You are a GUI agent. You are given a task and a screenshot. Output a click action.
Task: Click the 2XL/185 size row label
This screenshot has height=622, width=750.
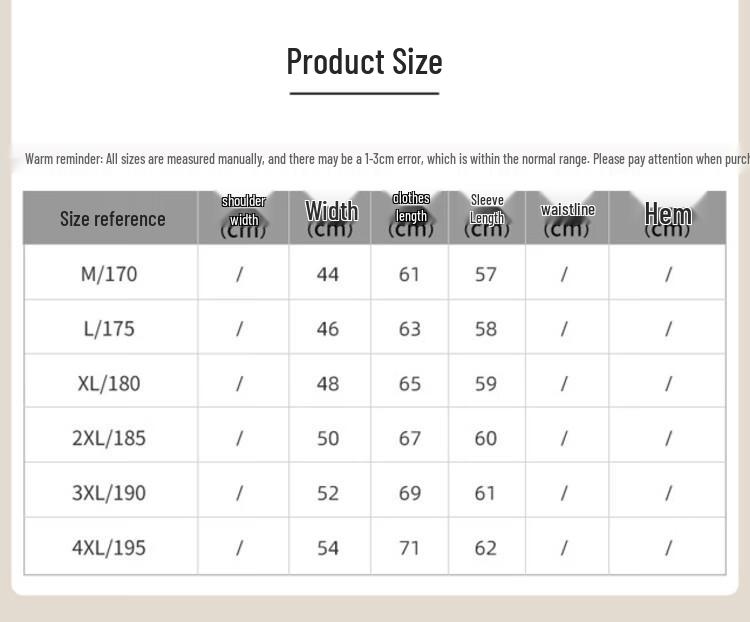pyautogui.click(x=109, y=438)
